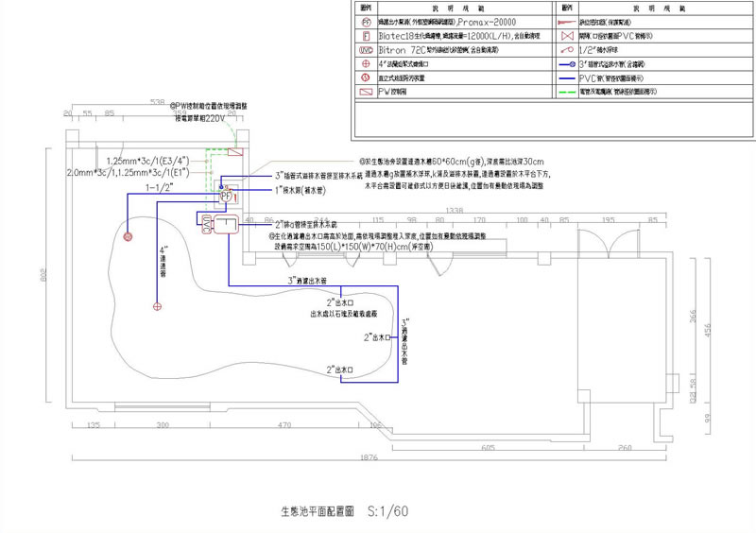The image size is (756, 533).
Task: Click the 1338 dimension label above the building
Action: pyautogui.click(x=455, y=211)
